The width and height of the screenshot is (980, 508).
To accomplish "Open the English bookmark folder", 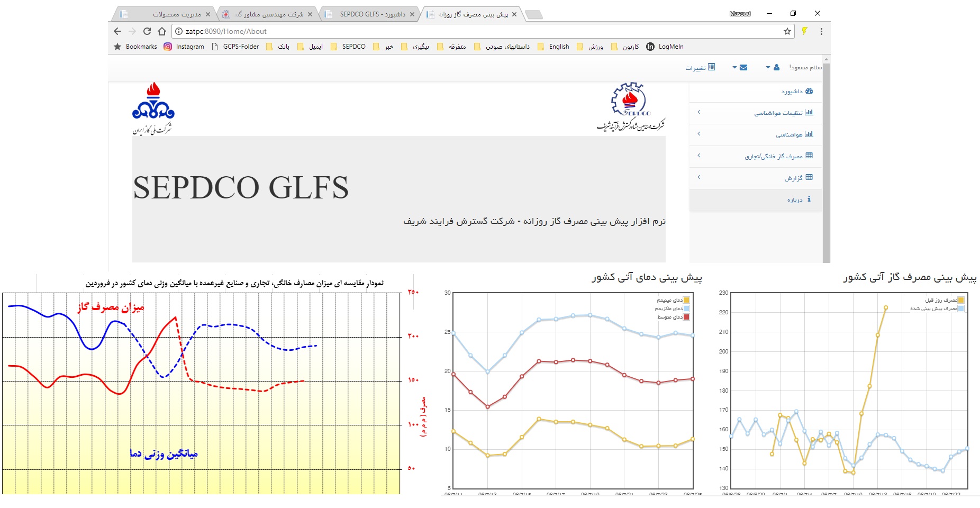I will pyautogui.click(x=553, y=47).
